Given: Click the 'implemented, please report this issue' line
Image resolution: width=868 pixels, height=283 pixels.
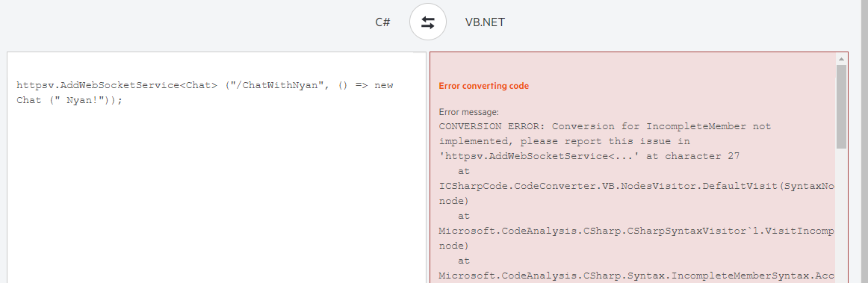Looking at the screenshot, I should point(564,141).
